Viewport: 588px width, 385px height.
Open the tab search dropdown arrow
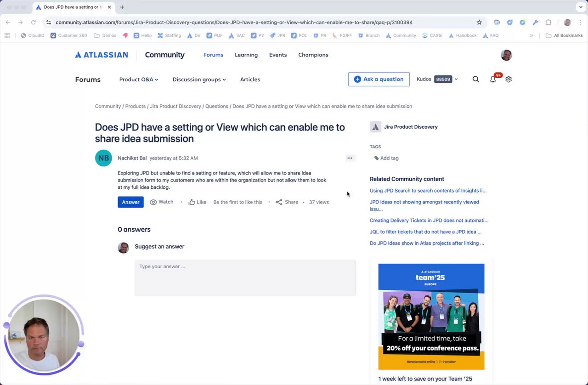pos(581,7)
